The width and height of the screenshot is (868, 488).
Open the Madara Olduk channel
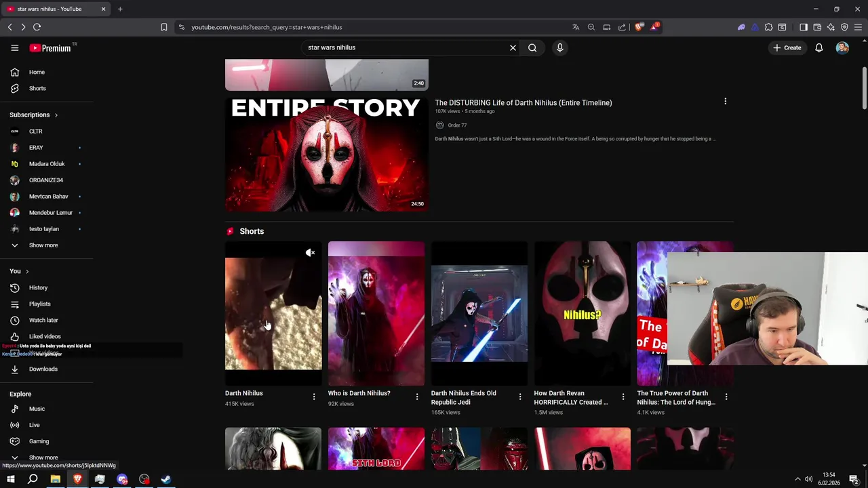tap(47, 163)
